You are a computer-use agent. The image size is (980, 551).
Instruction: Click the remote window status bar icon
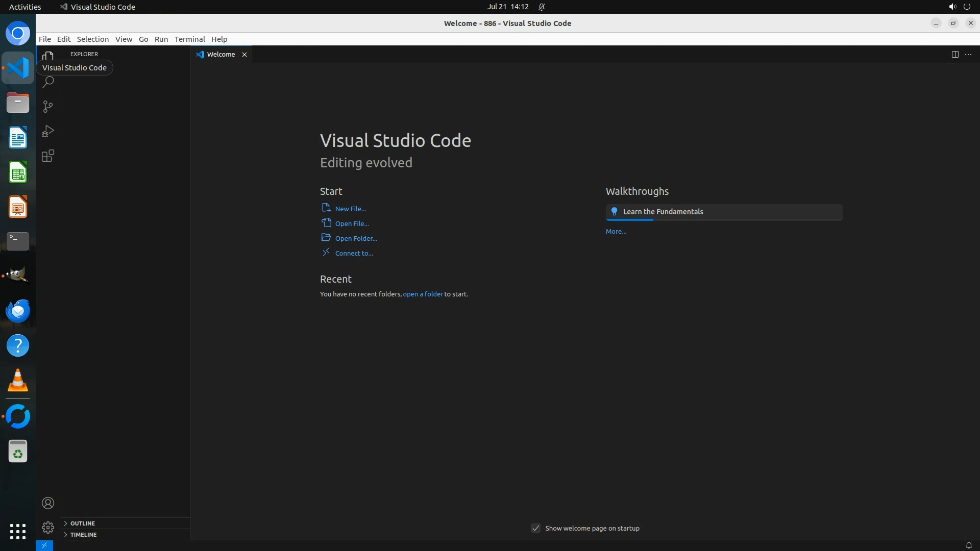[x=44, y=545]
